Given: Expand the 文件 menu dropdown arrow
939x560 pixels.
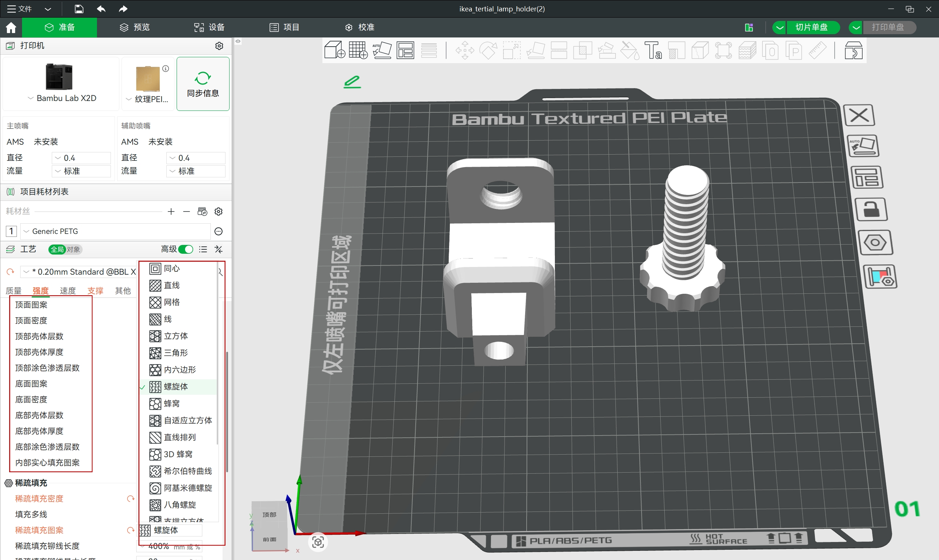Looking at the screenshot, I should (47, 9).
